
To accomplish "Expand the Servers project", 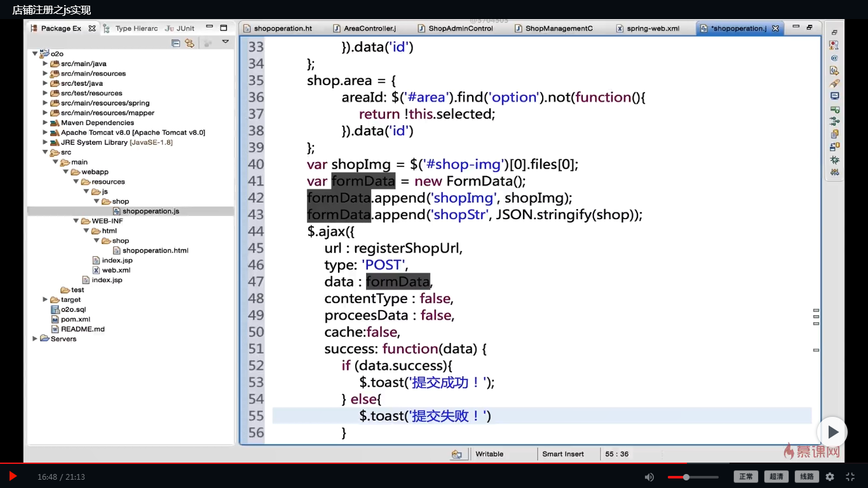I will pyautogui.click(x=35, y=339).
